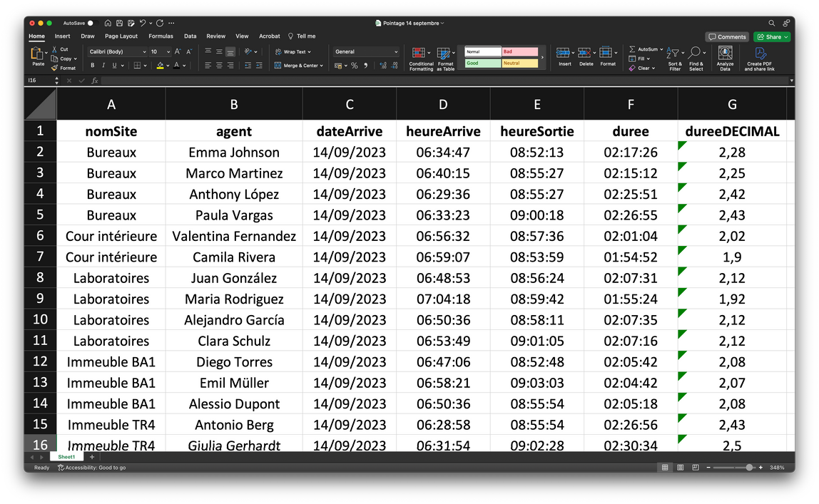The image size is (819, 504).
Task: Click the Paste clipboard icon
Action: click(37, 55)
